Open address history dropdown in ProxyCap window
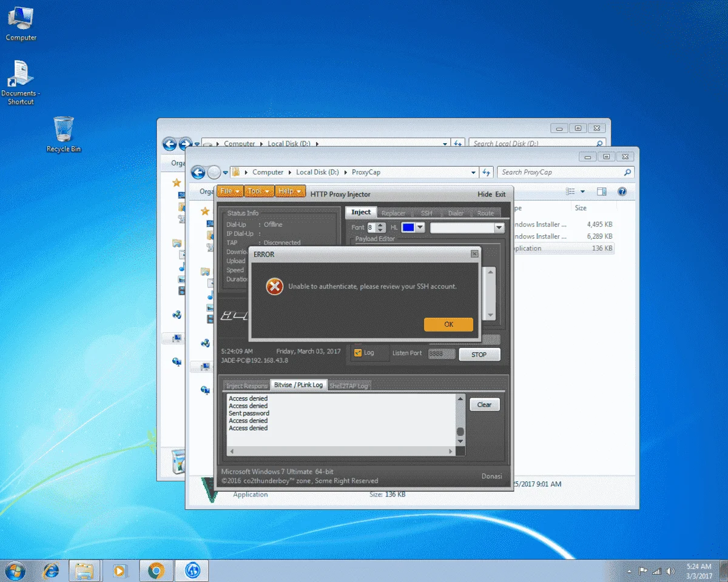This screenshot has height=582, width=728. point(474,172)
